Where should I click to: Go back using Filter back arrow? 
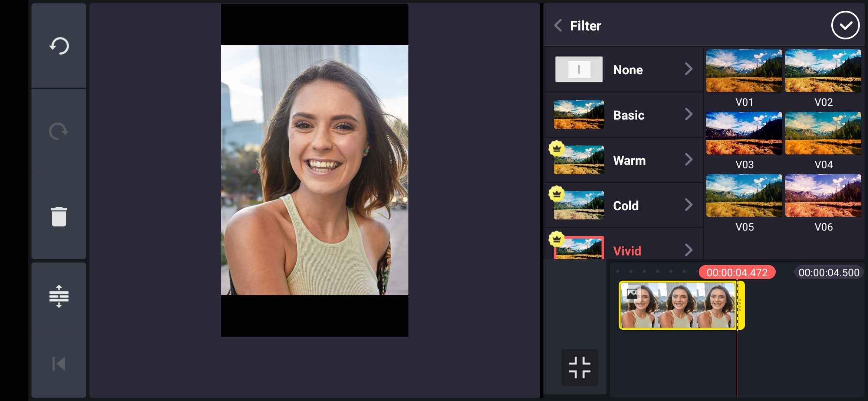click(558, 25)
